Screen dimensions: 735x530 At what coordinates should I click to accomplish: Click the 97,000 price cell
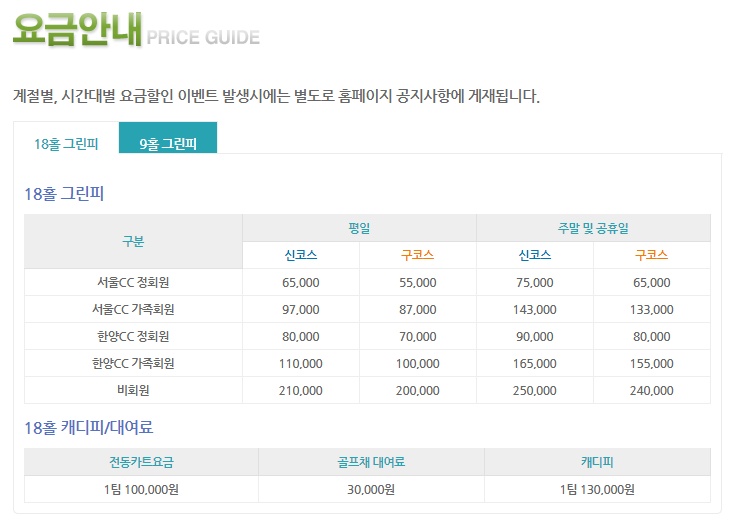tap(301, 310)
